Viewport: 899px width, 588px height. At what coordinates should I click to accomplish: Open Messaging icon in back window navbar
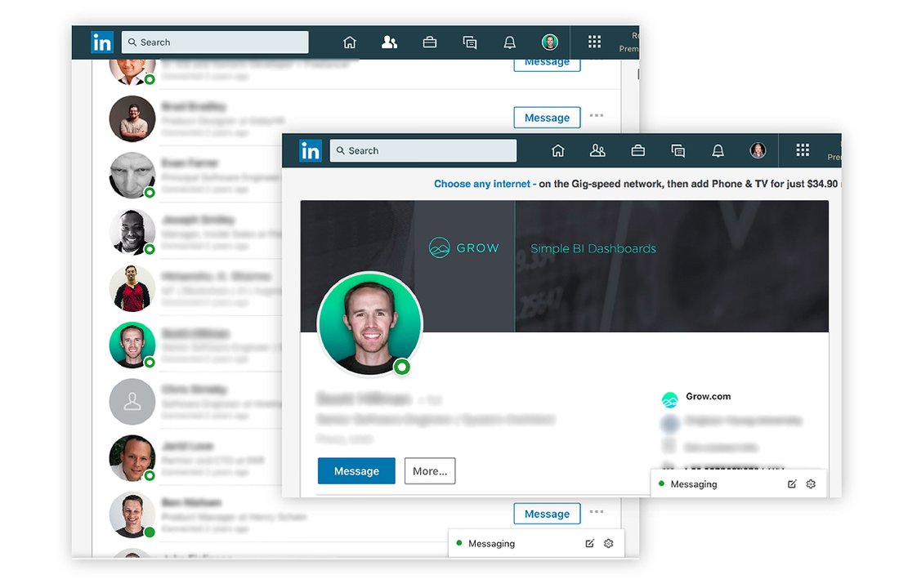tap(470, 42)
